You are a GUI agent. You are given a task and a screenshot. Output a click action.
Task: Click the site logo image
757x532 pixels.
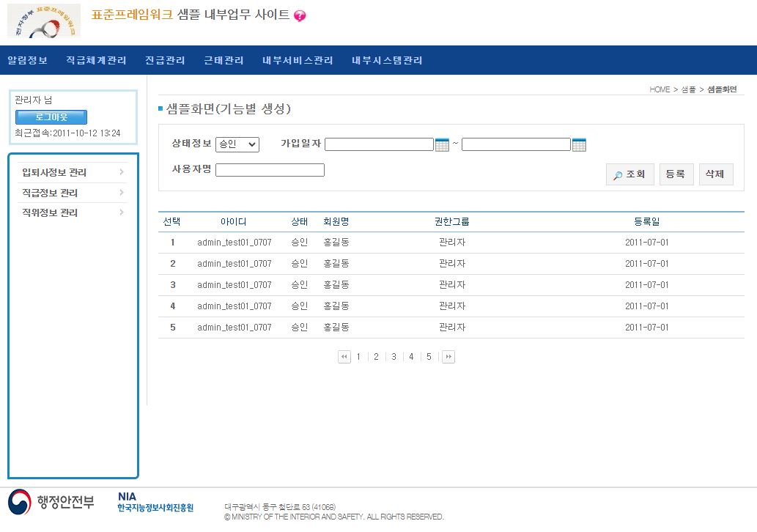pos(44,21)
